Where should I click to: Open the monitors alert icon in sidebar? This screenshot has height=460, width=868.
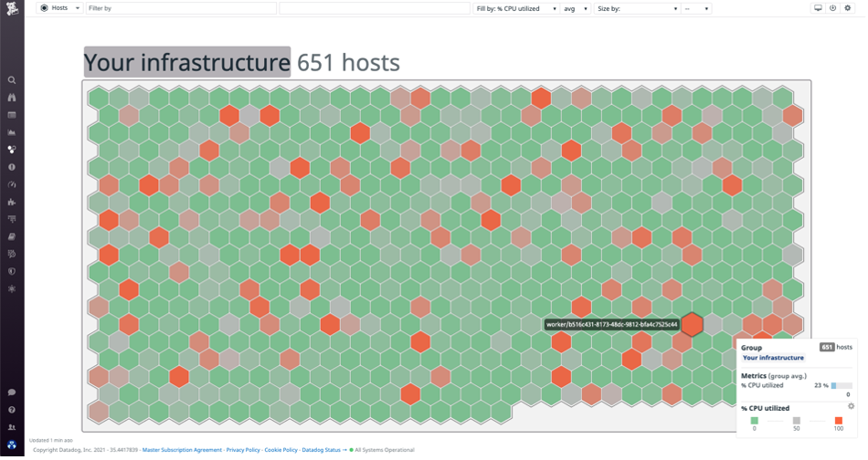[x=12, y=167]
